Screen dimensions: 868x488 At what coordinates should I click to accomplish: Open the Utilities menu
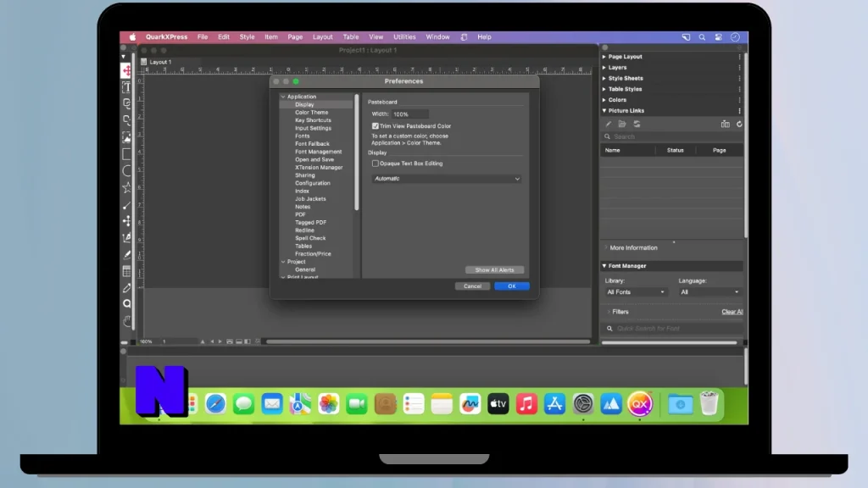click(404, 37)
